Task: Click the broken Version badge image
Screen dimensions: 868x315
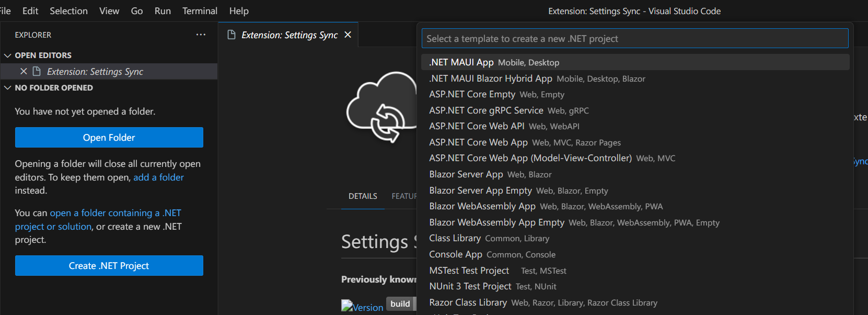Action: (x=362, y=307)
